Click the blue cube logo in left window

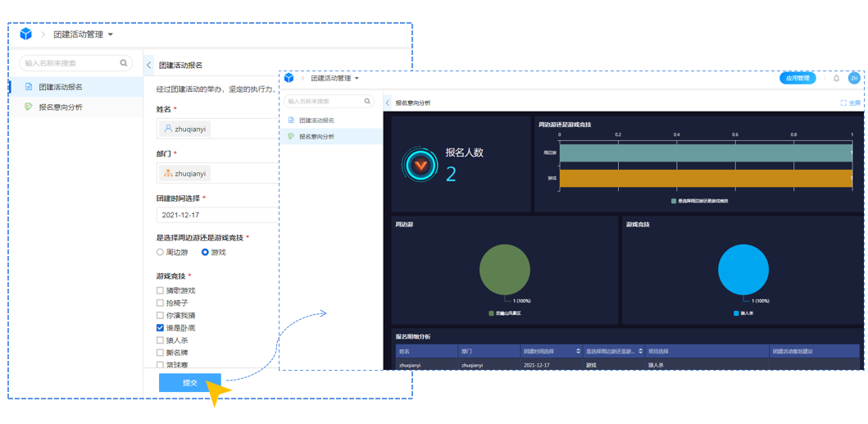25,34
